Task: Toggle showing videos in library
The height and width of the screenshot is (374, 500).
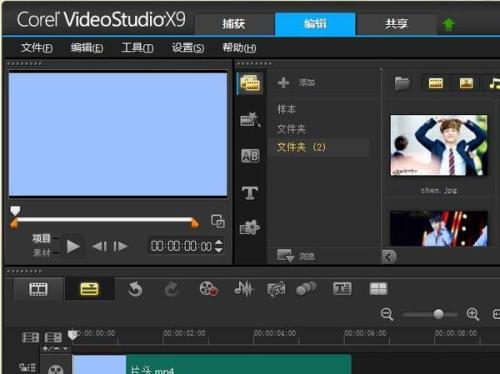Action: [x=436, y=83]
